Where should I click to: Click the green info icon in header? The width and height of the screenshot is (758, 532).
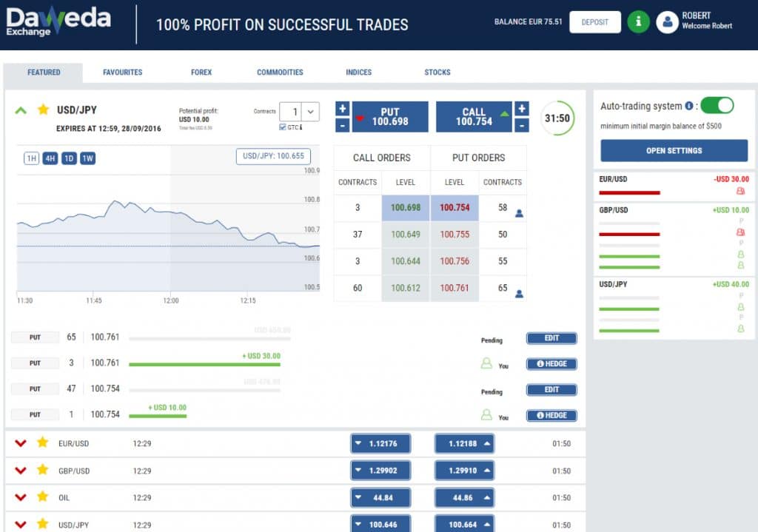coord(637,21)
